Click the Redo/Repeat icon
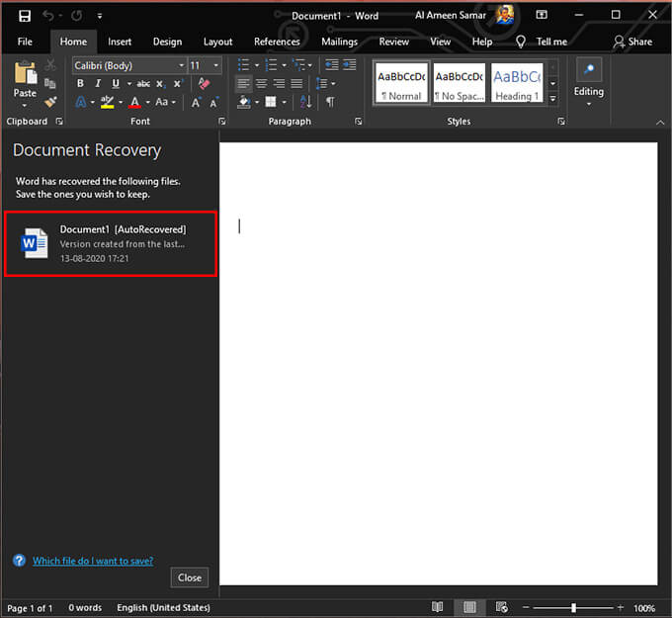 [77, 16]
